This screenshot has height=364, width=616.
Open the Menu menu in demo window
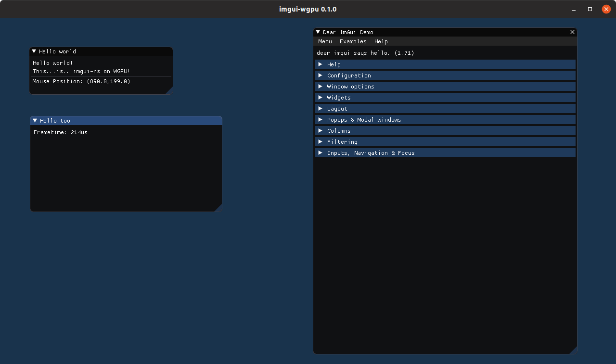point(325,41)
